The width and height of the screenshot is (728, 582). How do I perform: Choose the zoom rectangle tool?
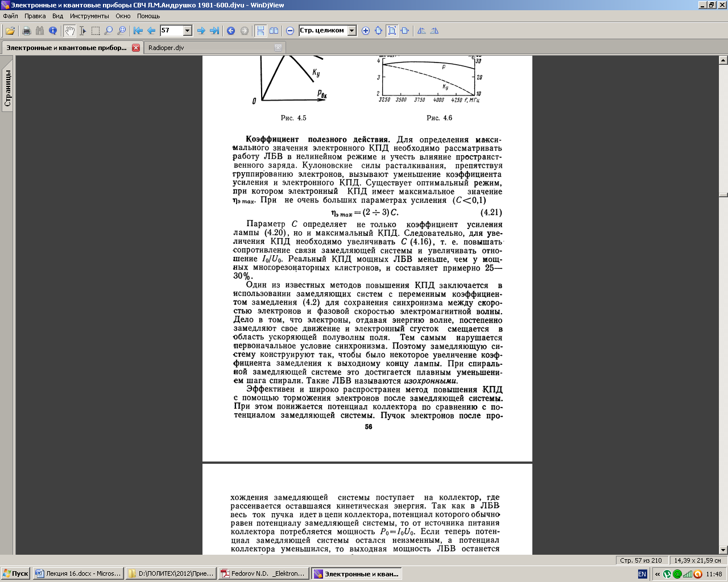pos(122,31)
